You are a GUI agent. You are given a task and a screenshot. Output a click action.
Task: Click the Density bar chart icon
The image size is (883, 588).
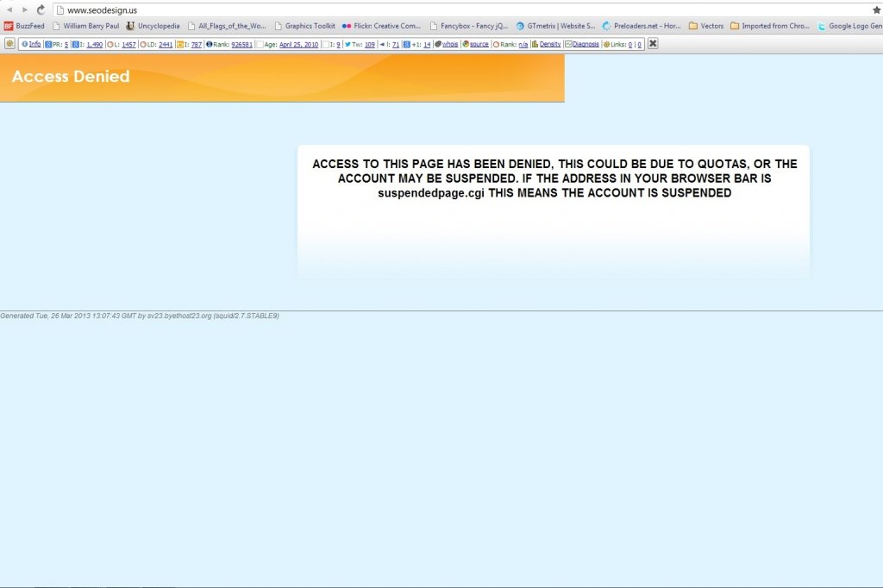tap(535, 44)
